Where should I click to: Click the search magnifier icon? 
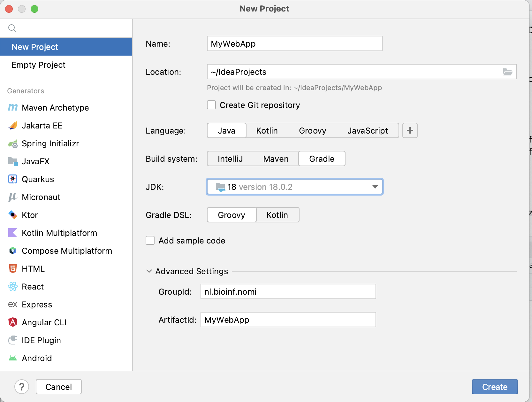coord(12,28)
